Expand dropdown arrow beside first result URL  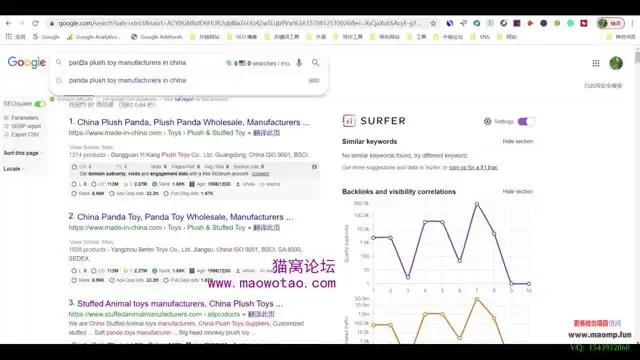[249, 133]
